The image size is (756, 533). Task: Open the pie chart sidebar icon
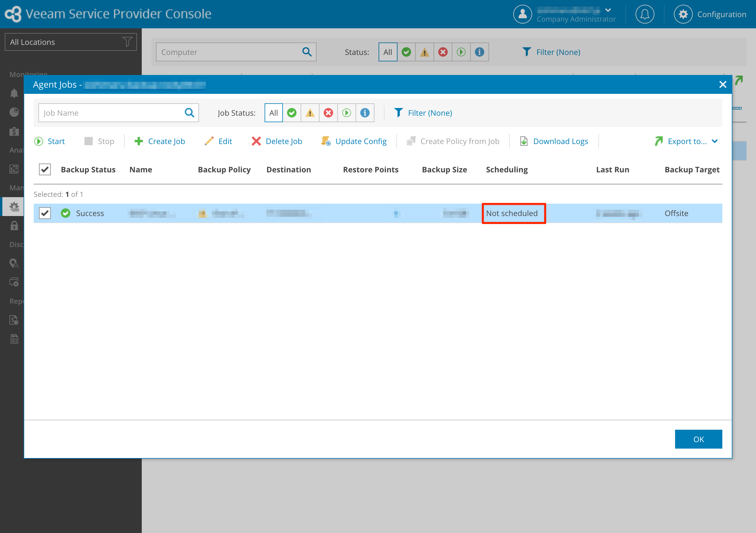tap(14, 112)
